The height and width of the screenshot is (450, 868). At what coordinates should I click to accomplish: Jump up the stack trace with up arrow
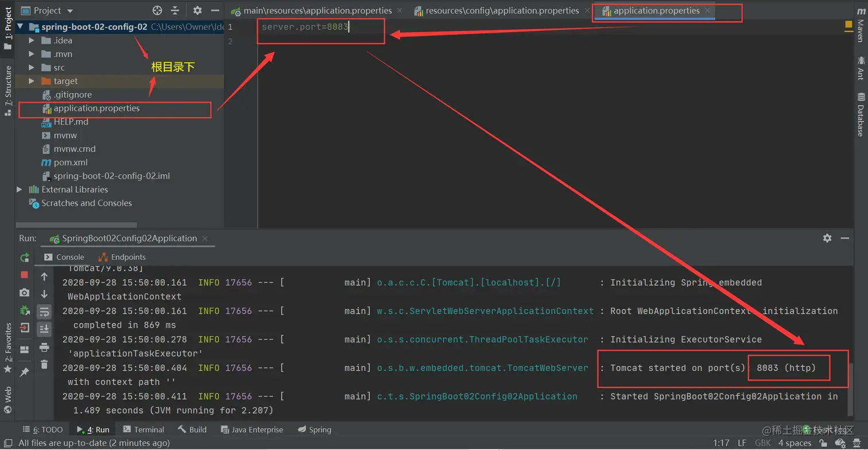[44, 277]
